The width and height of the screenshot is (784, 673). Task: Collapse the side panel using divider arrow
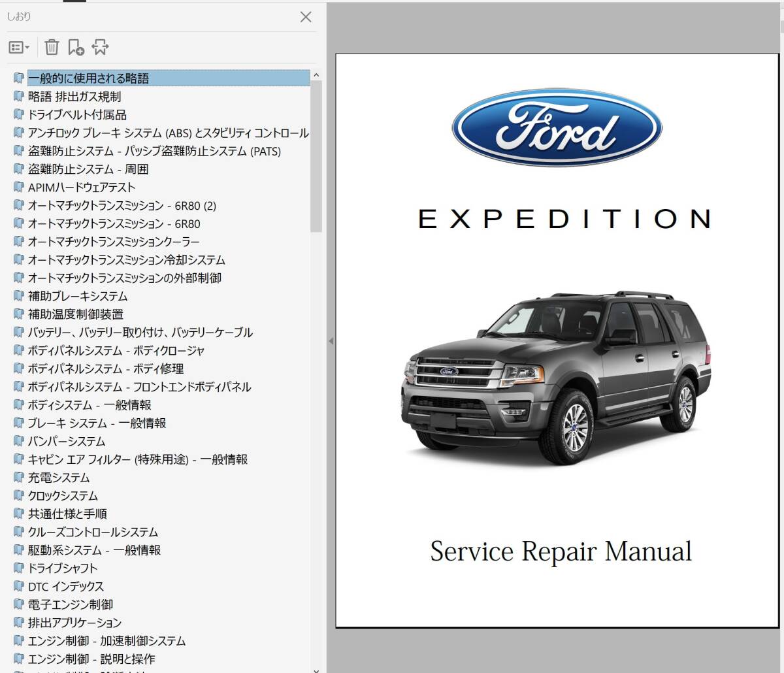click(331, 341)
